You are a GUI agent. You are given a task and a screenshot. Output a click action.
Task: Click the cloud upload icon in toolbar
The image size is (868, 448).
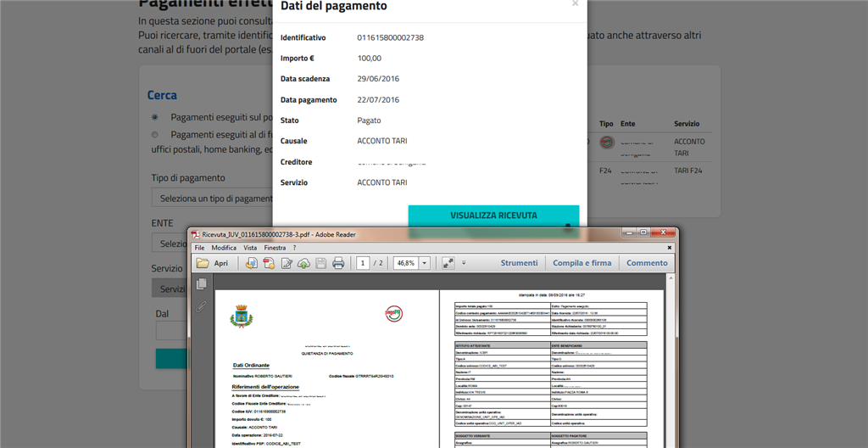303,263
